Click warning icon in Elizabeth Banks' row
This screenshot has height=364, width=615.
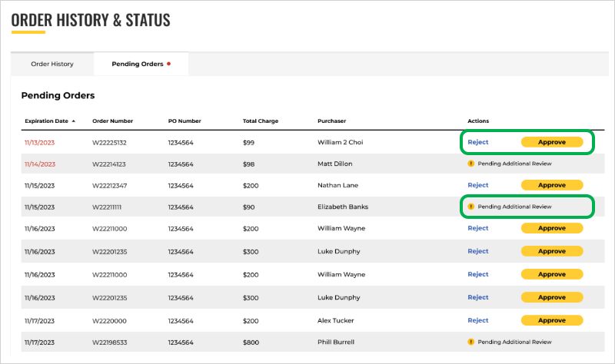[x=471, y=207]
